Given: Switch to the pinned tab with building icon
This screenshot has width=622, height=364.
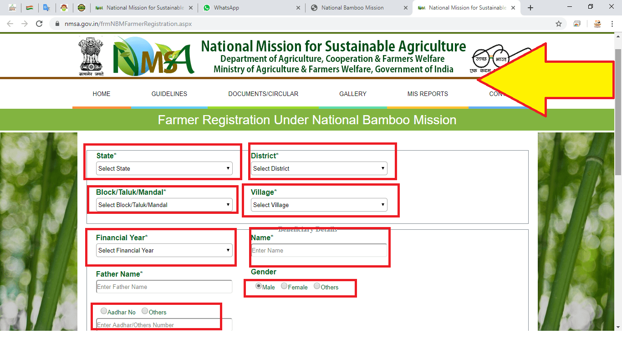Looking at the screenshot, I should [x=13, y=8].
